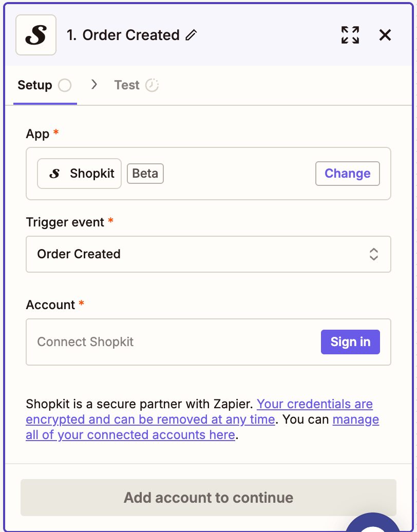The width and height of the screenshot is (417, 532).
Task: Click the Shopkit app chip
Action: [80, 174]
